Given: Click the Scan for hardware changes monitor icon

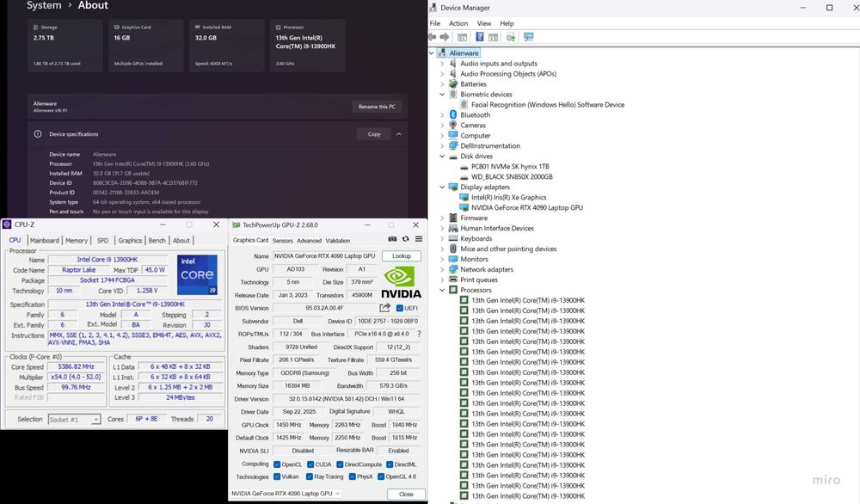Looking at the screenshot, I should tap(528, 37).
